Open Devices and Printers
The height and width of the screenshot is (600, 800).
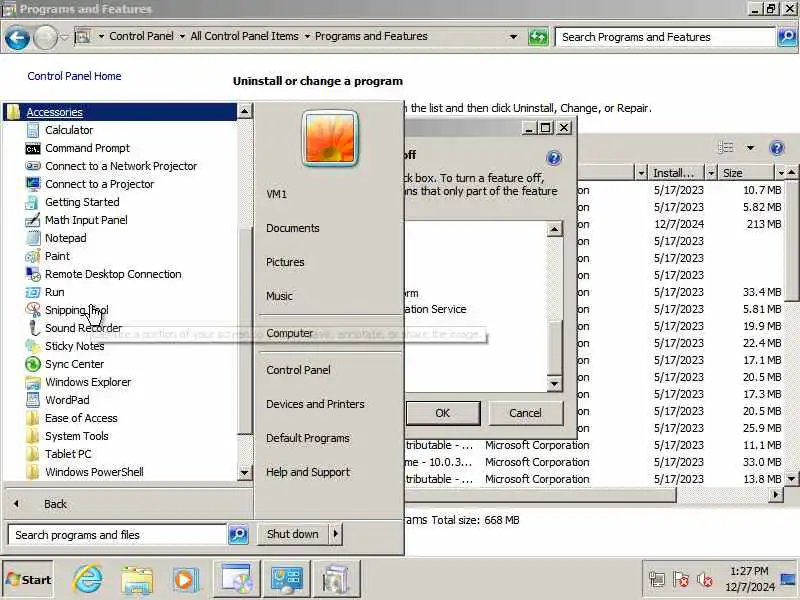[x=315, y=404]
